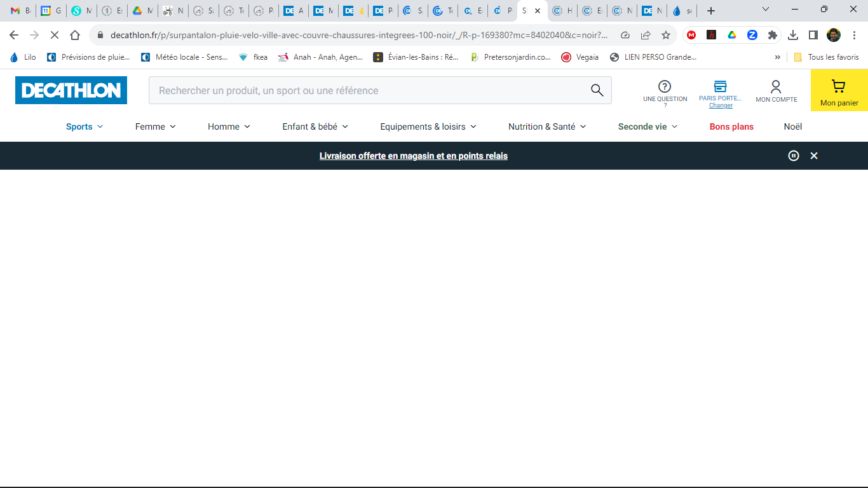The height and width of the screenshot is (488, 868).
Task: Open the 'Une question' help icon
Action: point(665,87)
